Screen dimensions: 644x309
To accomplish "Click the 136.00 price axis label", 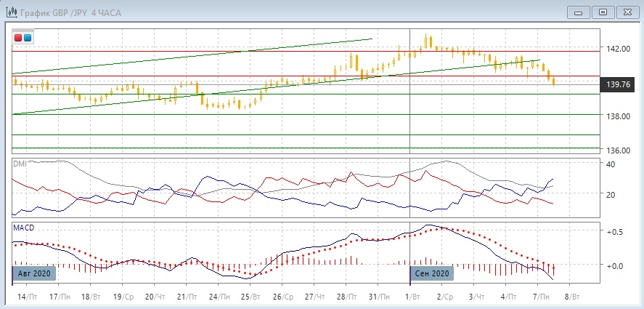I will coord(618,151).
